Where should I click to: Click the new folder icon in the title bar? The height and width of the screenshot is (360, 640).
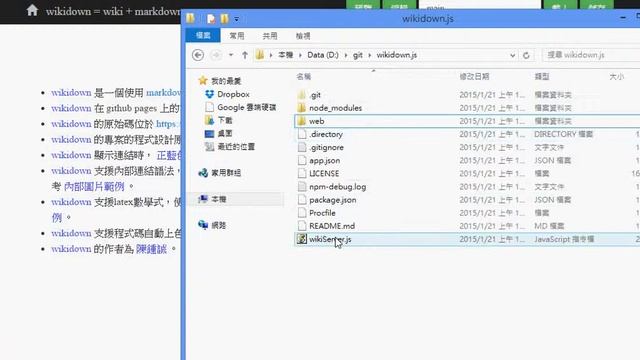pyautogui.click(x=224, y=19)
